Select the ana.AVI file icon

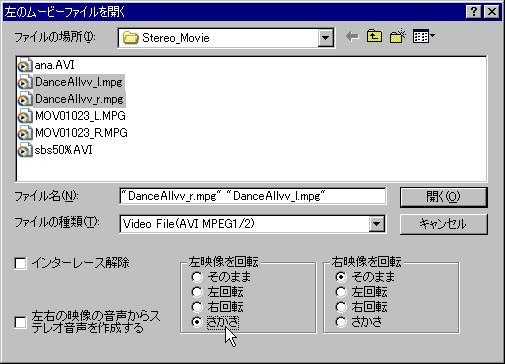(x=25, y=65)
